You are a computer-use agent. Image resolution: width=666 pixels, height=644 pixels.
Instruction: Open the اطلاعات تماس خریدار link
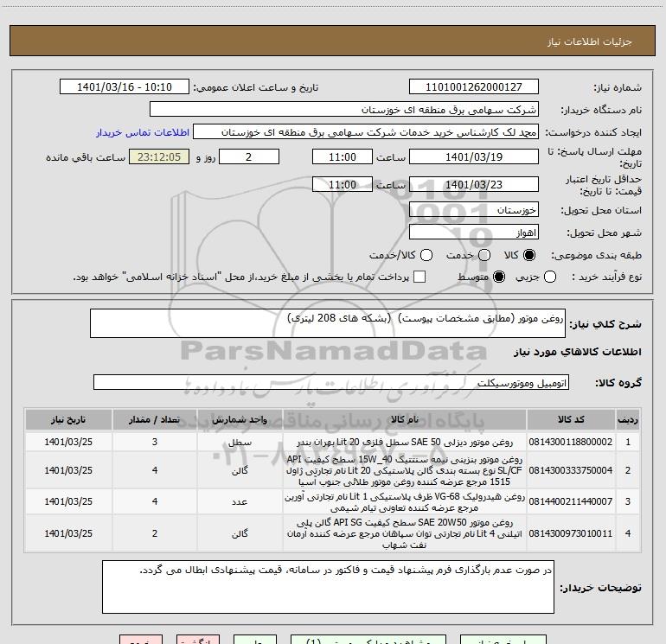pyautogui.click(x=143, y=132)
